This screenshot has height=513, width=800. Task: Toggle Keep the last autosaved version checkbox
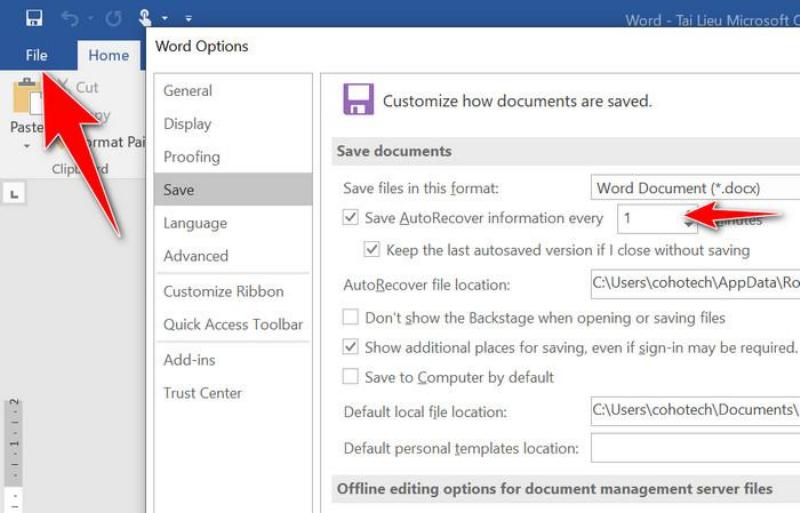371,250
